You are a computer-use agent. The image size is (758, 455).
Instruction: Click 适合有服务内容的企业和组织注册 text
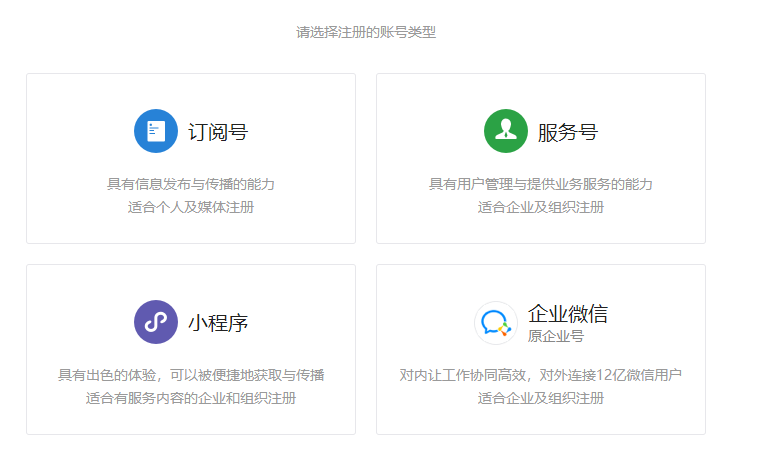tap(191, 398)
